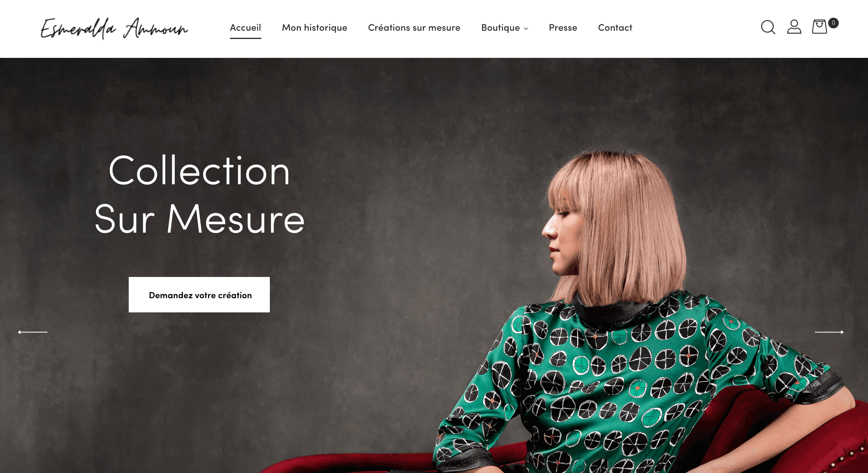Expand the Boutique dropdown chevron
This screenshot has height=473, width=868.
526,29
